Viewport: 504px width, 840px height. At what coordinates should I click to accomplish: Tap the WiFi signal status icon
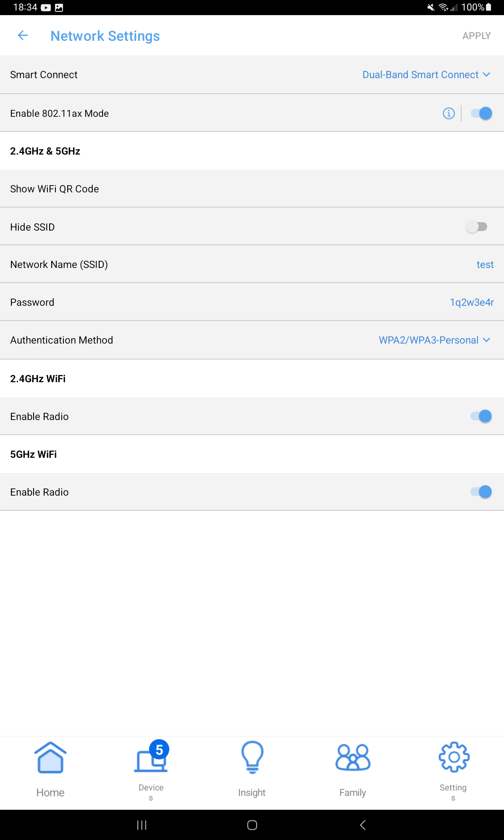tap(443, 7)
